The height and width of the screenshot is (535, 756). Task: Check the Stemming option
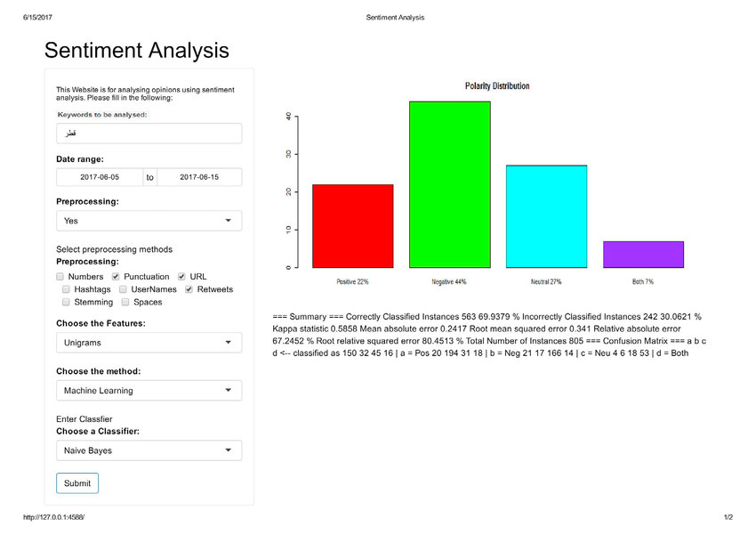point(66,302)
